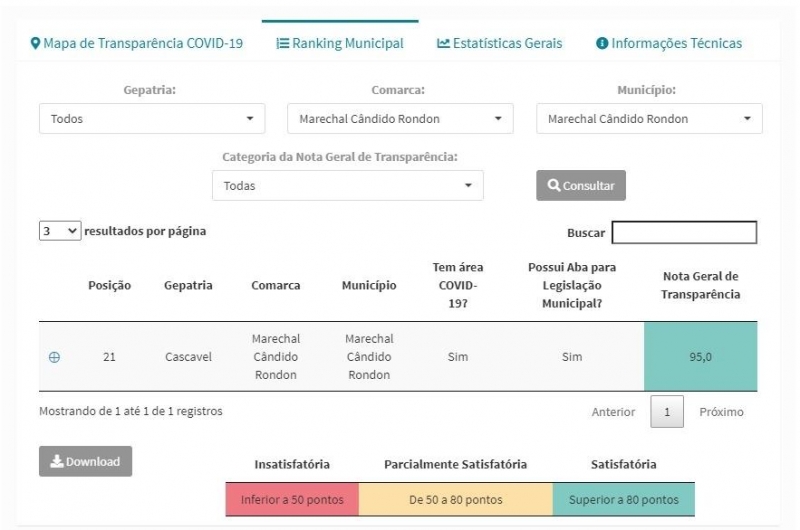Click the download arrow icon on the Download button
The height and width of the screenshot is (530, 800).
click(57, 462)
